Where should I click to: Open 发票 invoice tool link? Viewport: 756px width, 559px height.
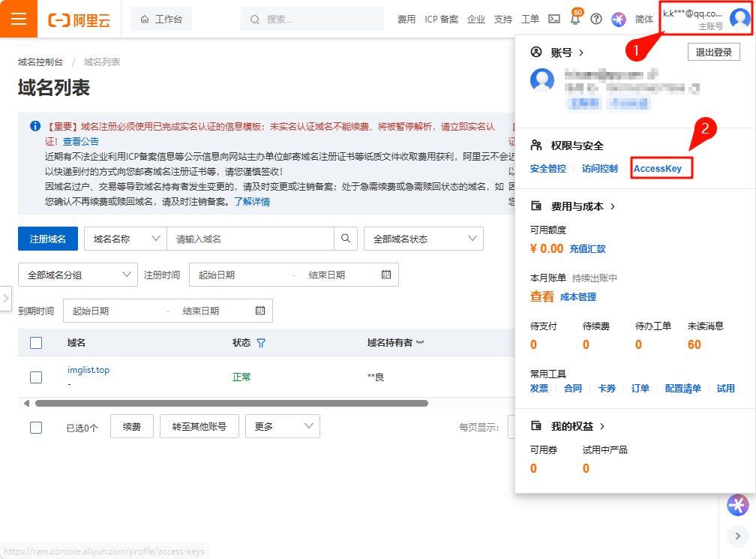[x=539, y=388]
